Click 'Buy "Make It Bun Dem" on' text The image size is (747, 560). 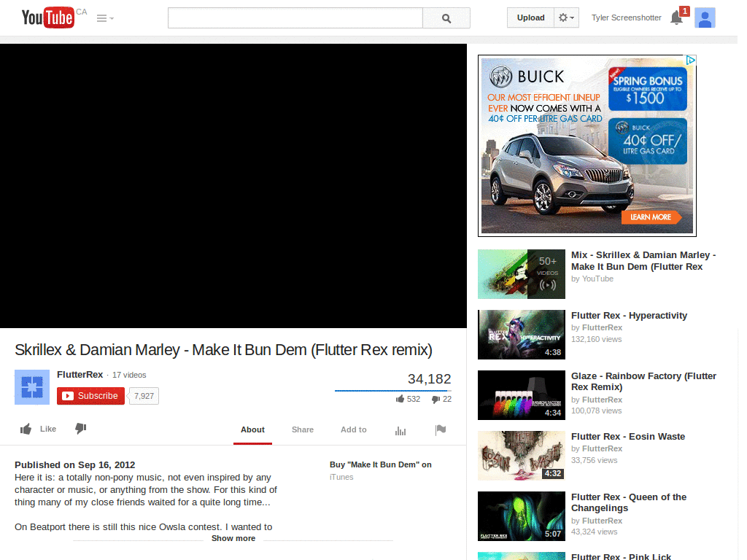[x=381, y=464]
